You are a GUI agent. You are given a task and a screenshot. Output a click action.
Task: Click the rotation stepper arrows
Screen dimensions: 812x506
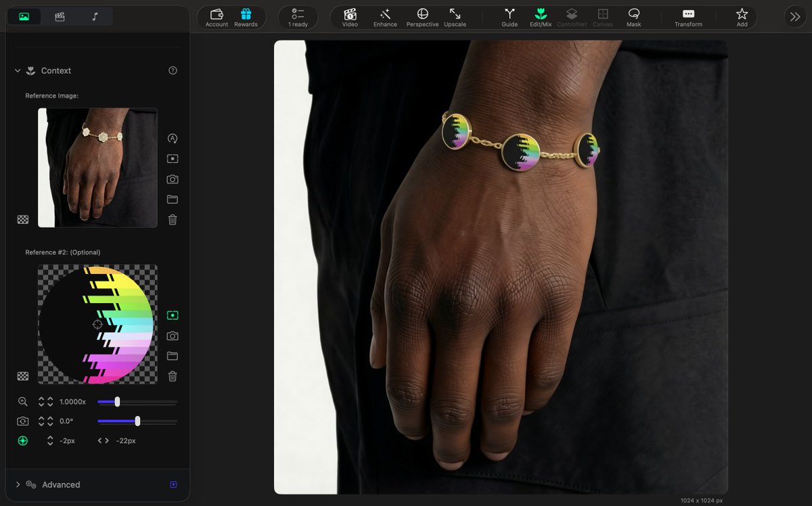coord(45,421)
